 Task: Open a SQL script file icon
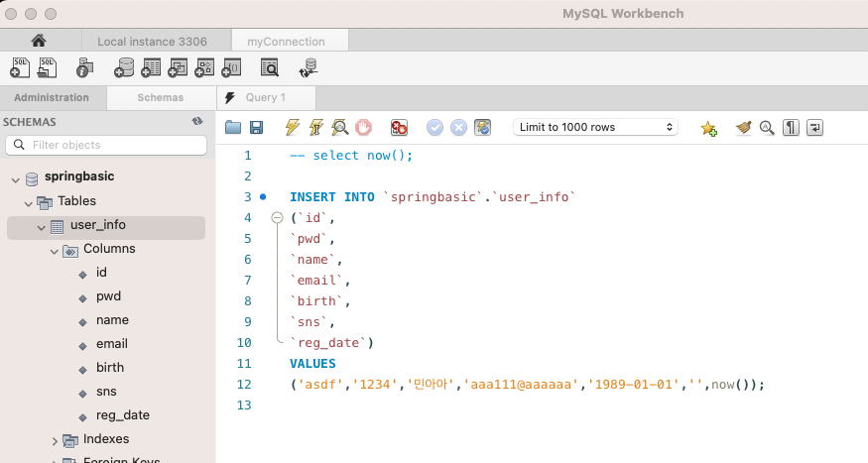tap(47, 68)
